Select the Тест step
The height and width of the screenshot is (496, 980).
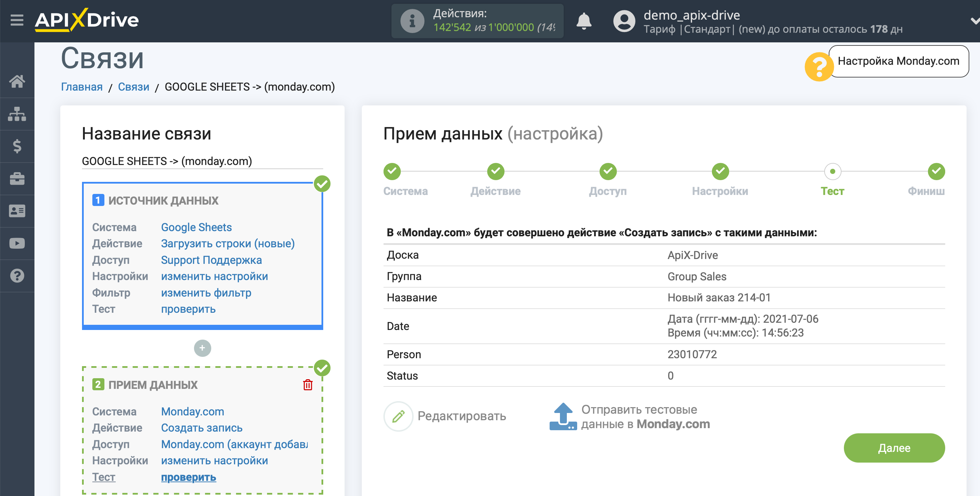coord(833,171)
